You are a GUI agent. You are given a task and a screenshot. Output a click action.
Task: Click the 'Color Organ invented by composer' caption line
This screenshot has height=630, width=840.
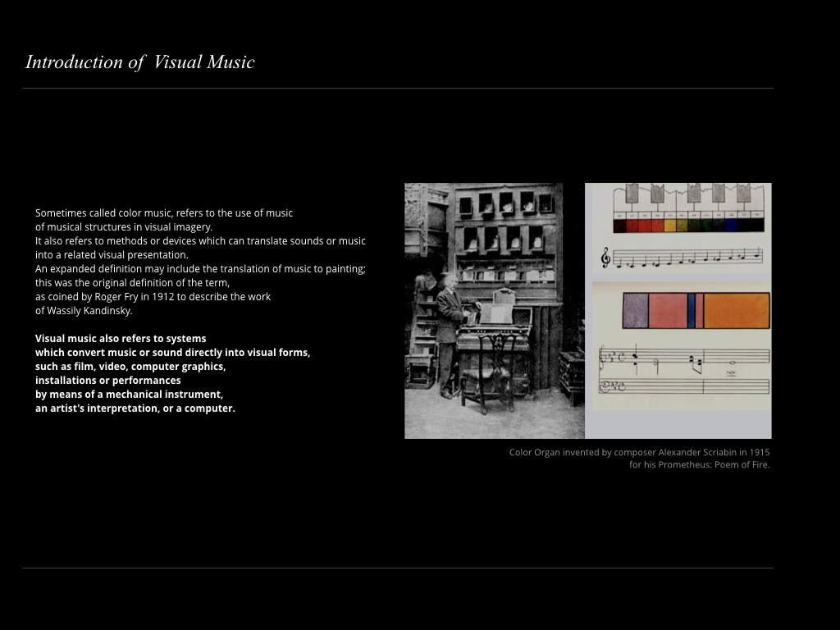tap(639, 452)
